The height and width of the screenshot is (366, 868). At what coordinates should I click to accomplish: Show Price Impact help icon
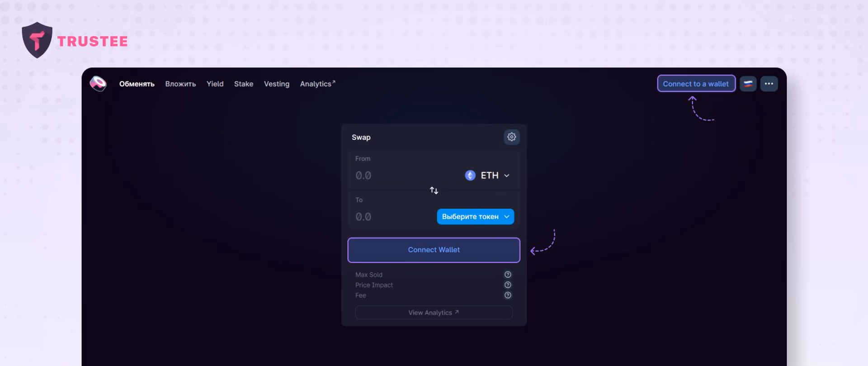pyautogui.click(x=508, y=285)
